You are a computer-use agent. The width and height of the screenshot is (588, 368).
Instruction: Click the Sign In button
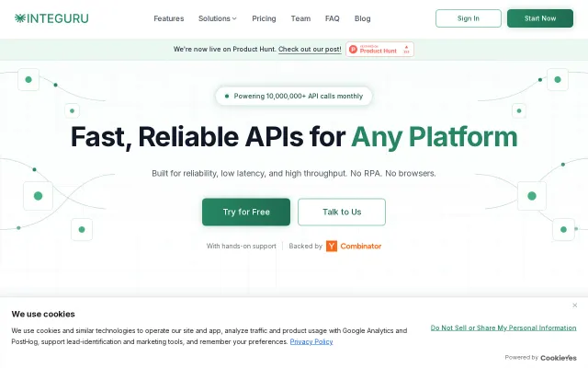click(x=469, y=18)
